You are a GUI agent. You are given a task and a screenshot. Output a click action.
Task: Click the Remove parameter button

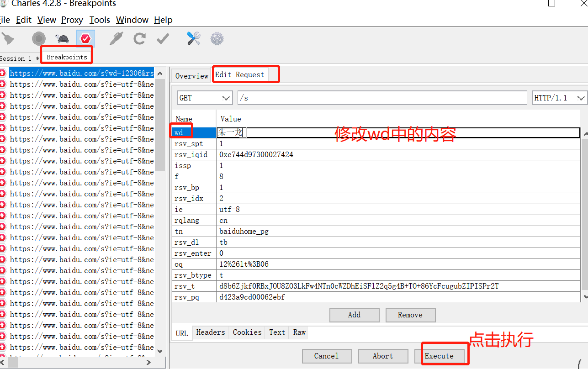coord(410,315)
